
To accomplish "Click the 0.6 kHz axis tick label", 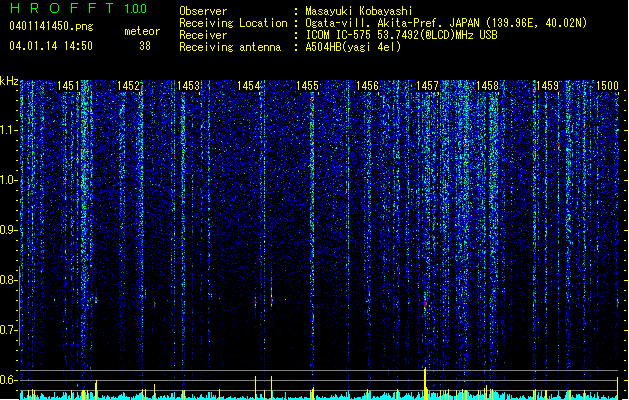I will pyautogui.click(x=8, y=380).
